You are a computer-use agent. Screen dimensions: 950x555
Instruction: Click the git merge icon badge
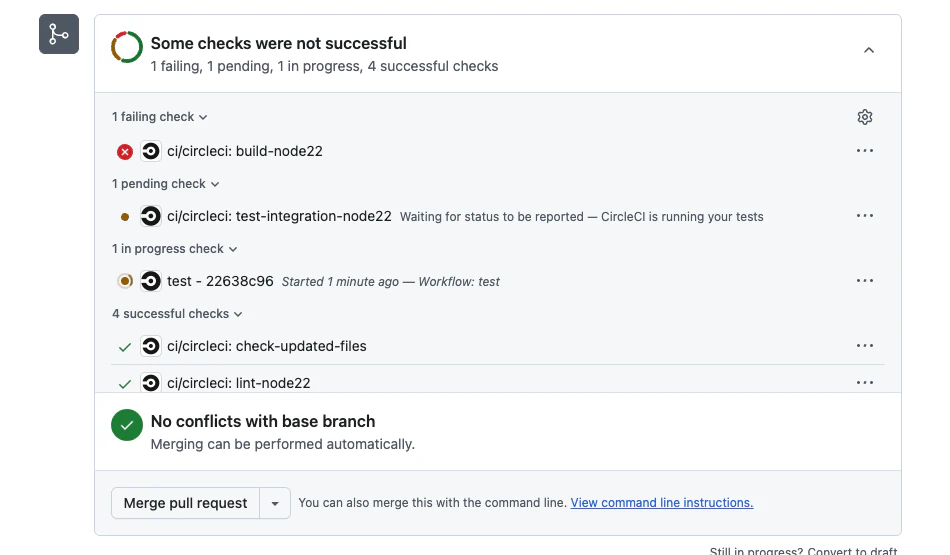click(x=59, y=35)
